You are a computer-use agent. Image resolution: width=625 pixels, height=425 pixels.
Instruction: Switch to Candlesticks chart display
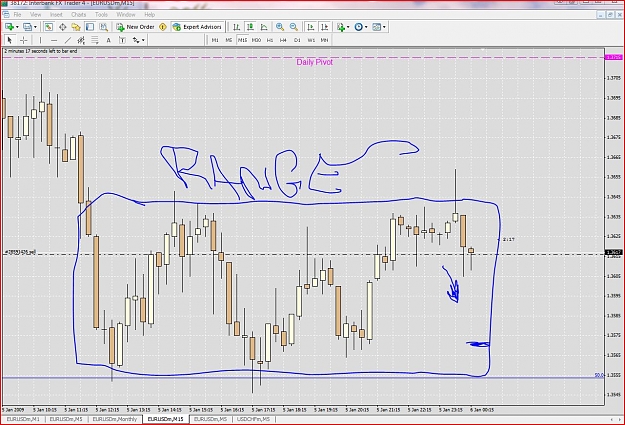click(250, 27)
